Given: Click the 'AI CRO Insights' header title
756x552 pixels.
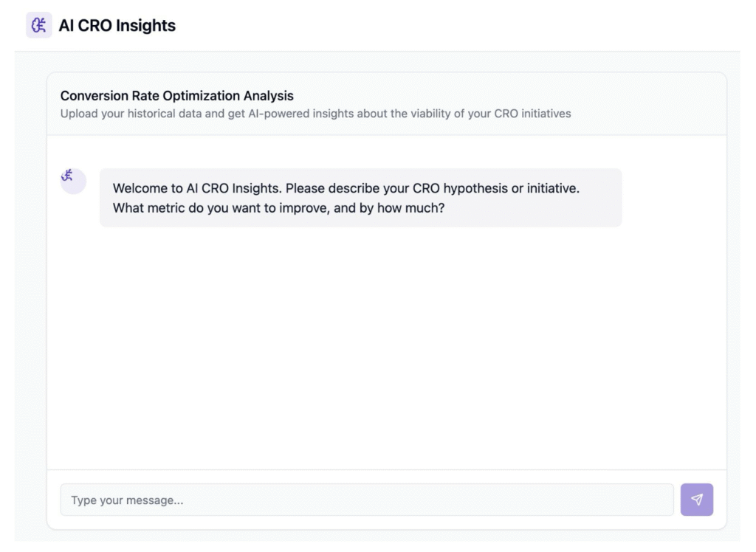Looking at the screenshot, I should 117,26.
